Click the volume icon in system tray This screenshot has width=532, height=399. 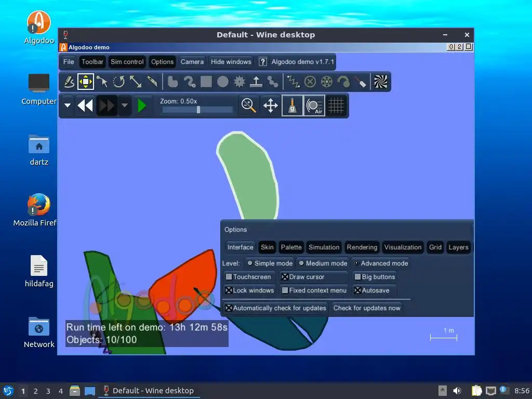pos(457,391)
